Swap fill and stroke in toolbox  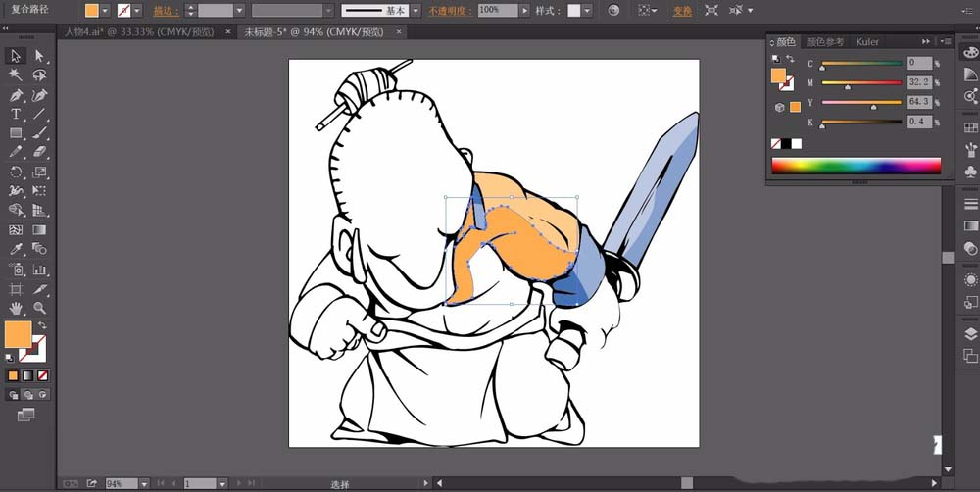42,325
